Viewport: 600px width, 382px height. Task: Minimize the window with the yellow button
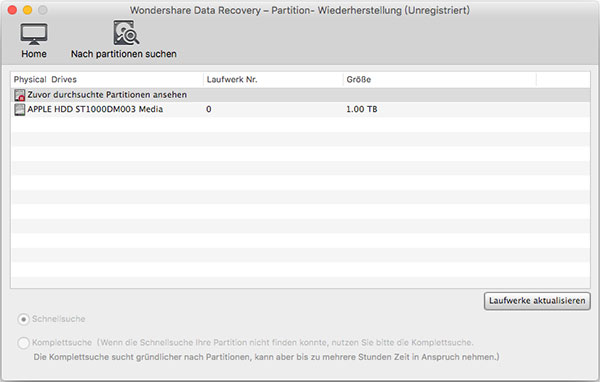point(28,10)
